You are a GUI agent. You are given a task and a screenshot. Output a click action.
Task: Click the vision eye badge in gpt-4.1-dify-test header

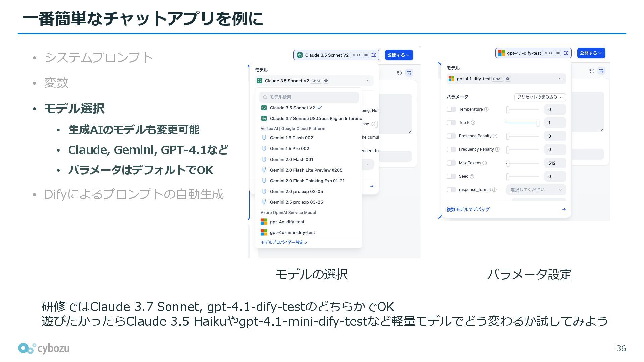558,53
